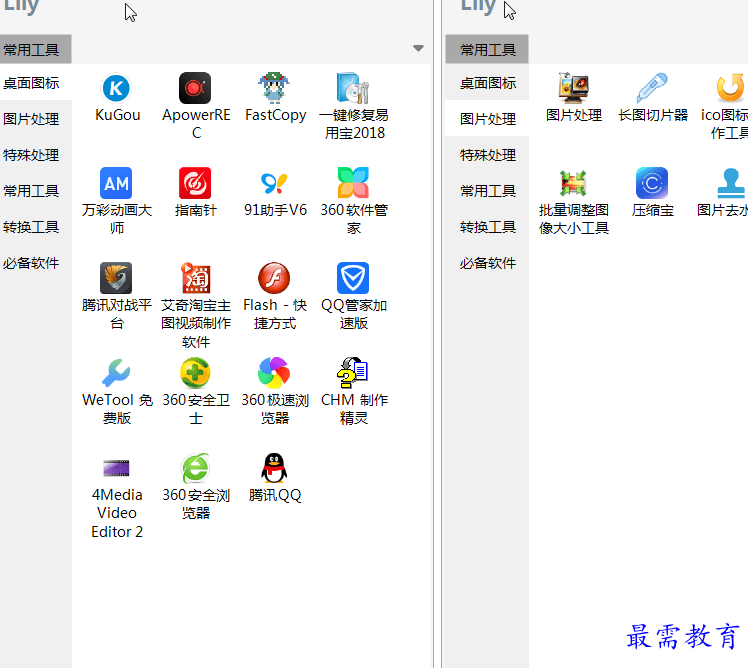The height and width of the screenshot is (668, 748).
Task: Switch to 转换工具 tab in left sidebar
Action: coord(31,227)
